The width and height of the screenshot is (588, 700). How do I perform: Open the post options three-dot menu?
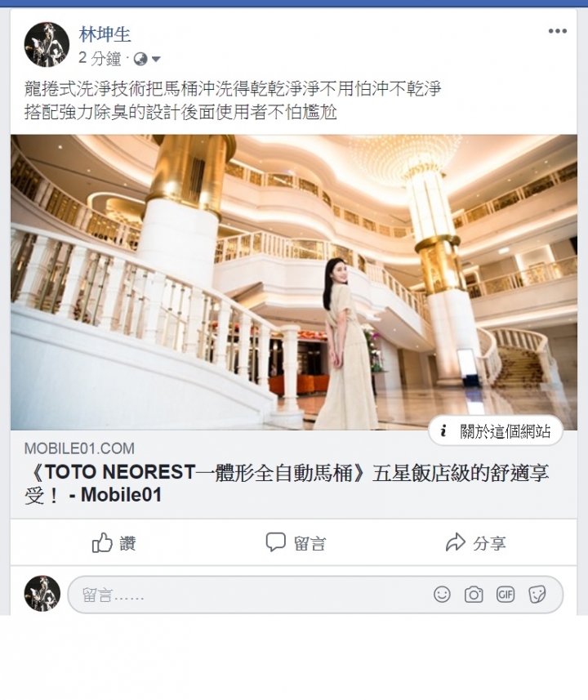click(x=557, y=31)
